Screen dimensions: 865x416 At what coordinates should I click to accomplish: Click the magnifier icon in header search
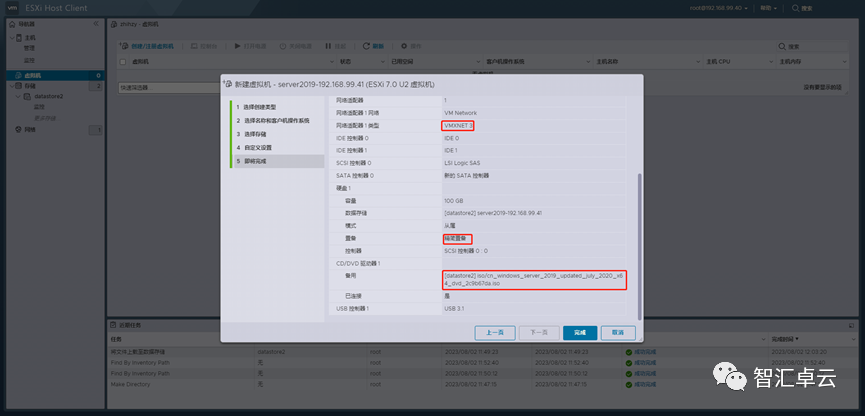(x=795, y=8)
